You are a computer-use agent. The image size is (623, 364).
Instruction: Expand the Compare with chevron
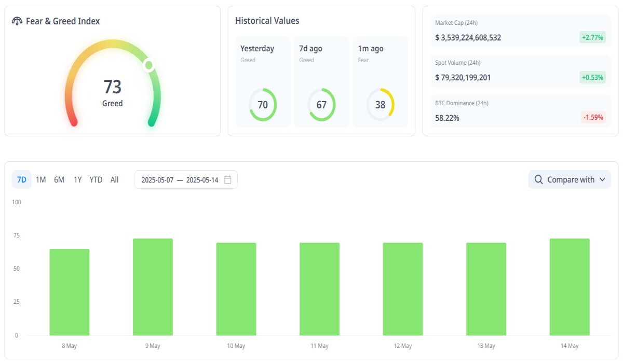coord(602,179)
